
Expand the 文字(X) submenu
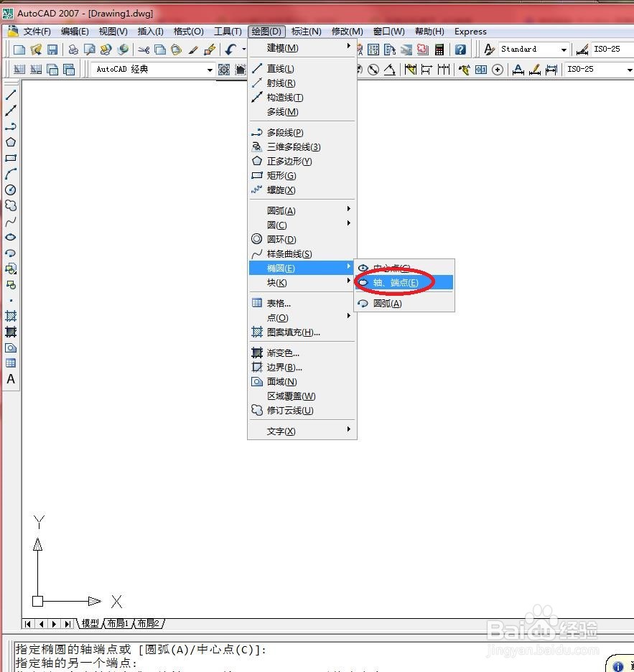tap(302, 431)
